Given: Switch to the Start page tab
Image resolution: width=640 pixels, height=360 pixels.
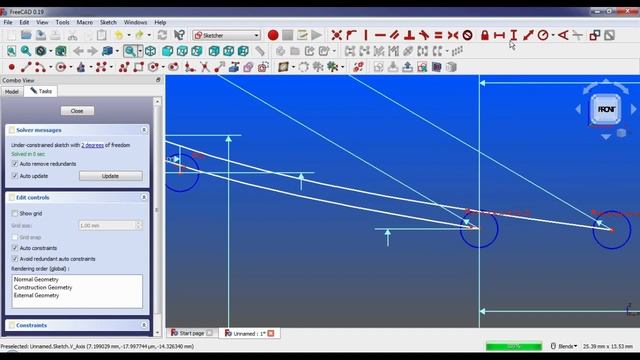Looking at the screenshot, I should coord(191,333).
